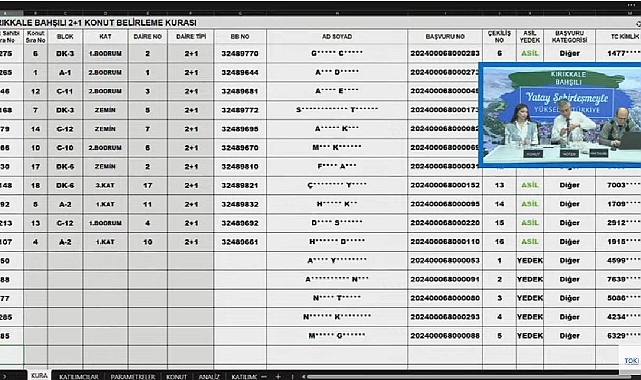Viewport: 641px width, 380px height.
Task: Select BB NO cell 32489644
Action: (240, 72)
